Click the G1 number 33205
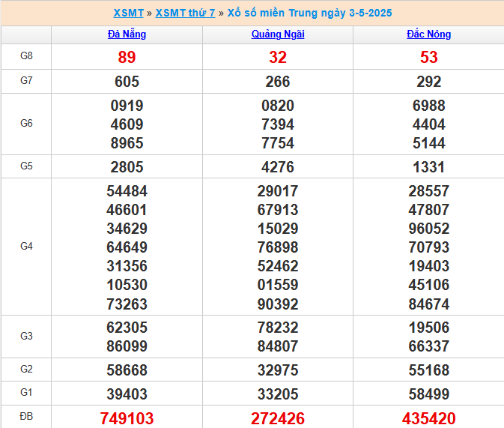 [278, 394]
